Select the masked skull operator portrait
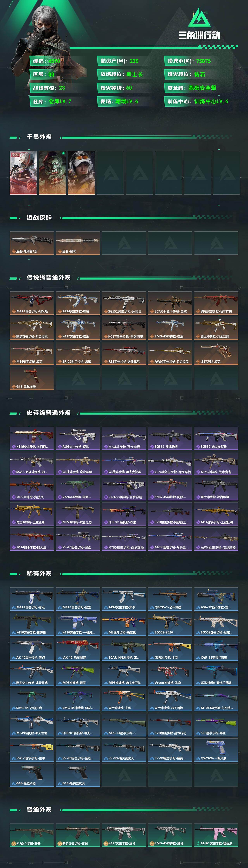Viewport: 248px width, 868px height. pyautogui.click(x=52, y=173)
